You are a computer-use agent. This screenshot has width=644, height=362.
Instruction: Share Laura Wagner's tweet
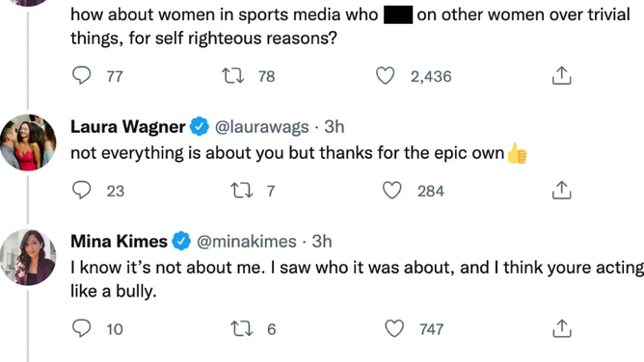click(561, 191)
